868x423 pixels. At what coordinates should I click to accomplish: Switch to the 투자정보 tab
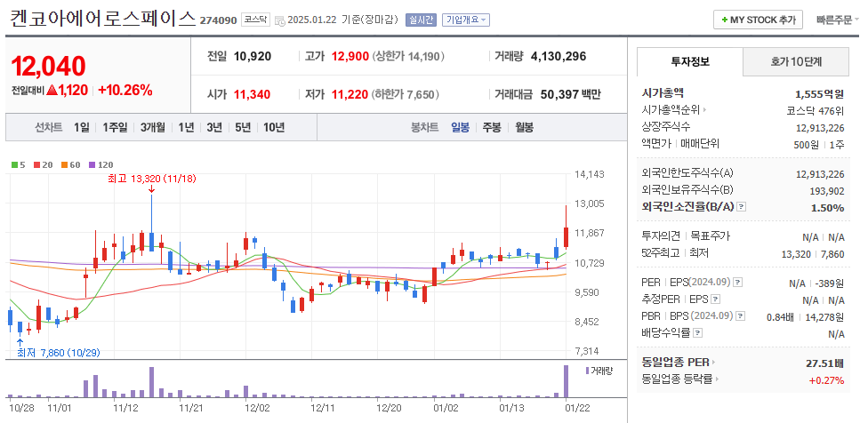[x=690, y=61]
